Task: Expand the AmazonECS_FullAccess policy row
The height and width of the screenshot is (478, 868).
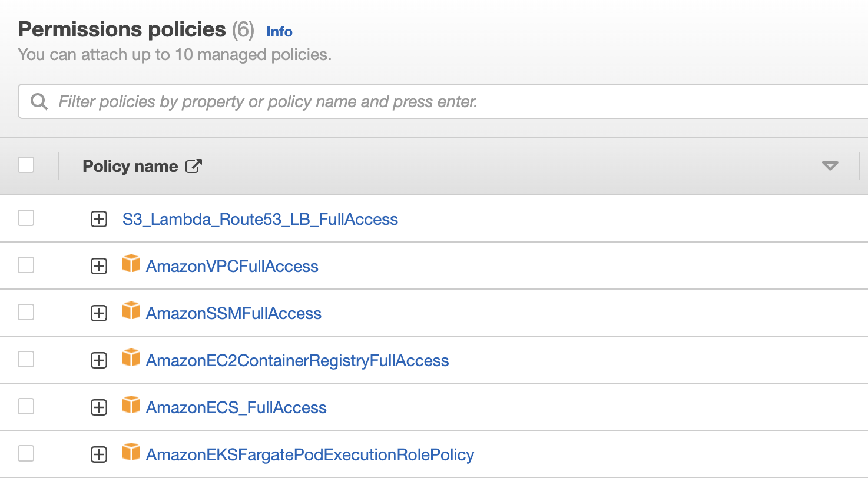Action: point(99,408)
